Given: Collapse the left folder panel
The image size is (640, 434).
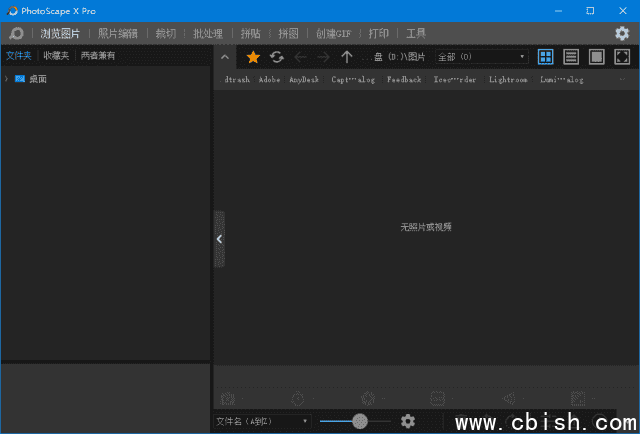Looking at the screenshot, I should [x=220, y=239].
